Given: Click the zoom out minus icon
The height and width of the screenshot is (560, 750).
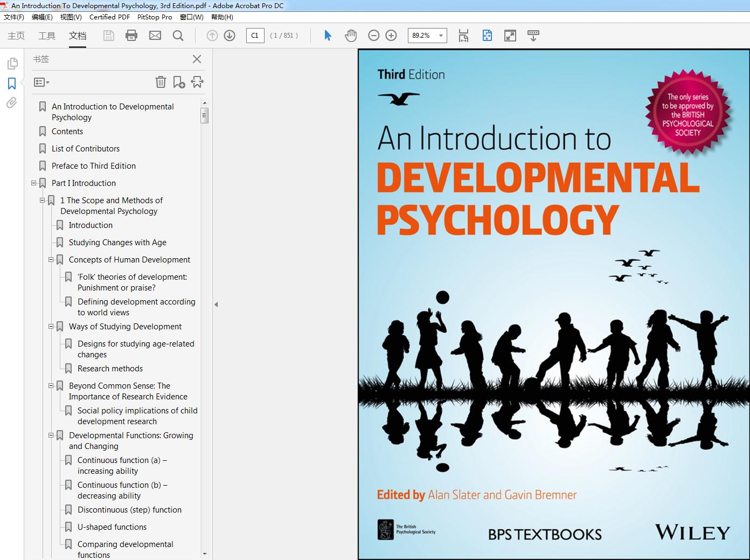Looking at the screenshot, I should click(x=373, y=36).
